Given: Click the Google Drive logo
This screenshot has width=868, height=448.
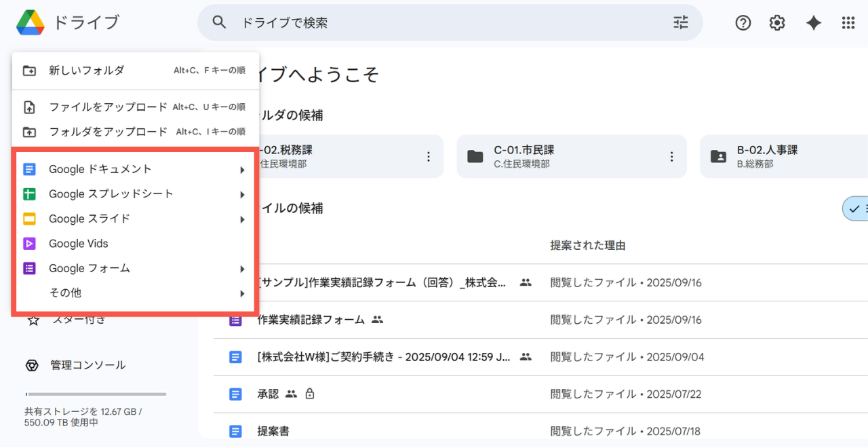Looking at the screenshot, I should click(x=31, y=22).
